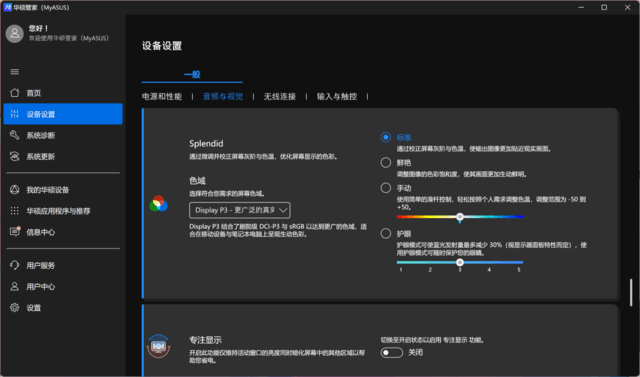Select the 手动 manual mode radio

tap(386, 188)
